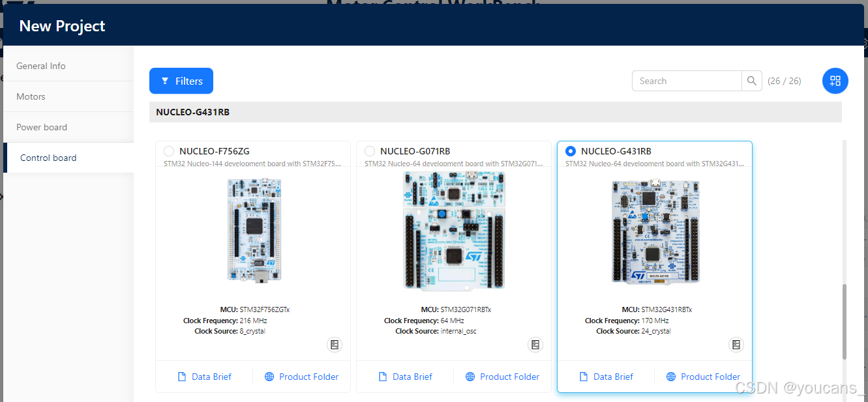
Task: Switch to Power board section
Action: 68,127
